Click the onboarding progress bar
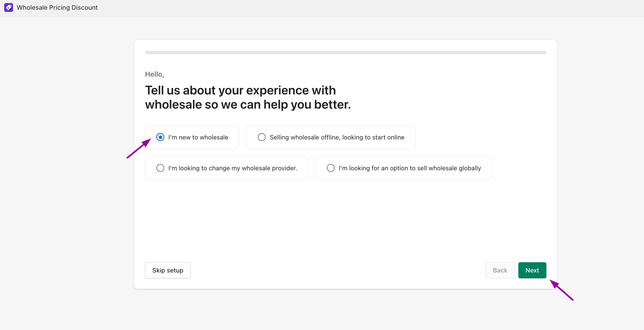Image resolution: width=644 pixels, height=330 pixels. (x=346, y=52)
